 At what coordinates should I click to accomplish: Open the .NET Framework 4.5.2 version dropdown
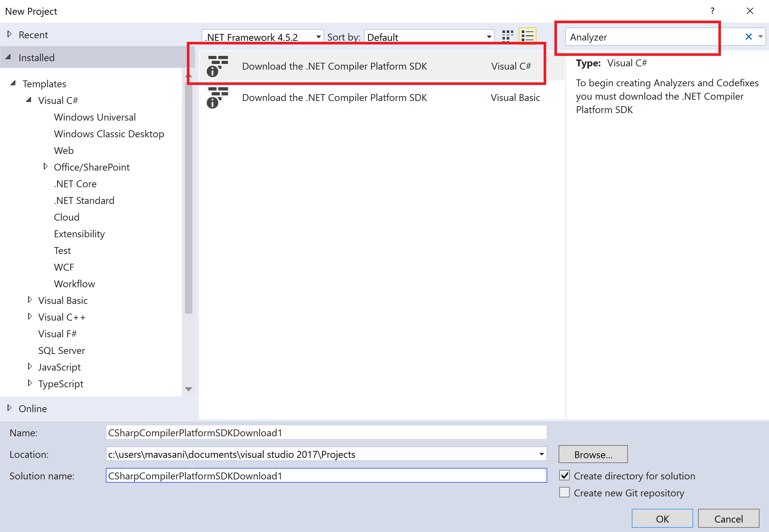click(263, 37)
